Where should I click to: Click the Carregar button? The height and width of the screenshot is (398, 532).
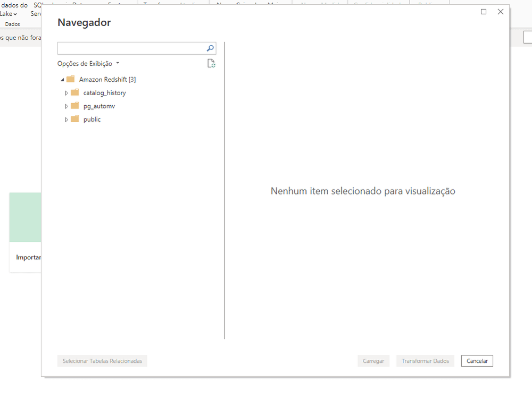click(373, 360)
